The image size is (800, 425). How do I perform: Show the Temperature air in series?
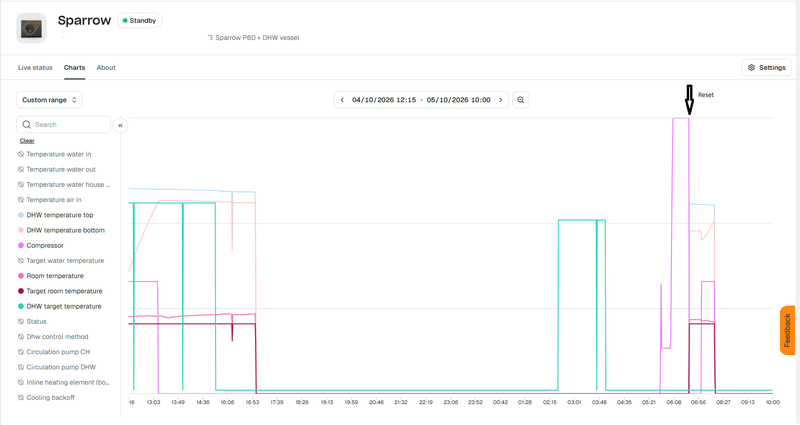tap(49, 200)
